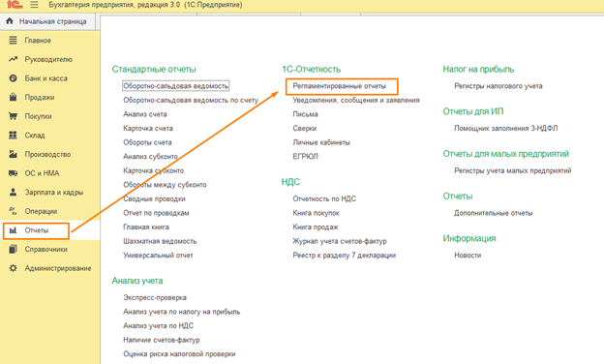
Task: Open the Операции section
Action: tap(41, 211)
